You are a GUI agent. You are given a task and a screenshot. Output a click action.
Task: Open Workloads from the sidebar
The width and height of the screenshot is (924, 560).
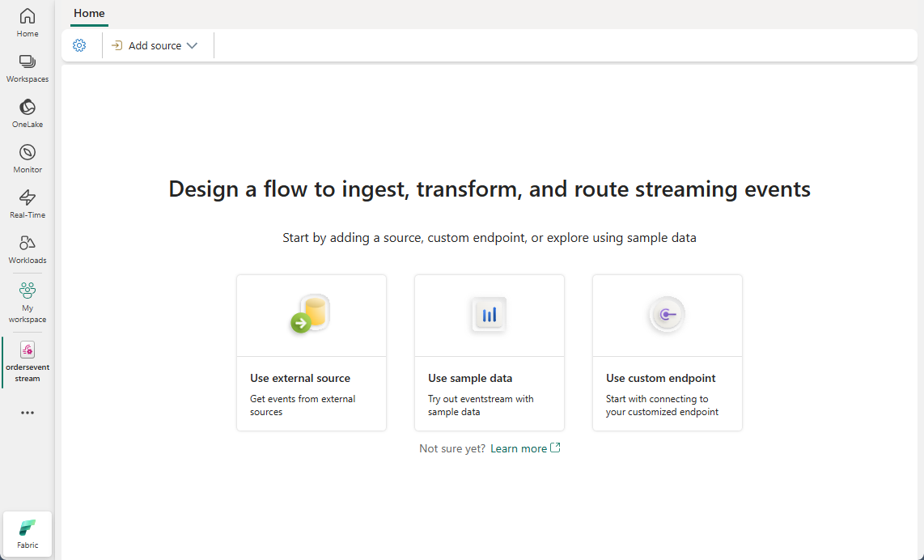point(28,249)
